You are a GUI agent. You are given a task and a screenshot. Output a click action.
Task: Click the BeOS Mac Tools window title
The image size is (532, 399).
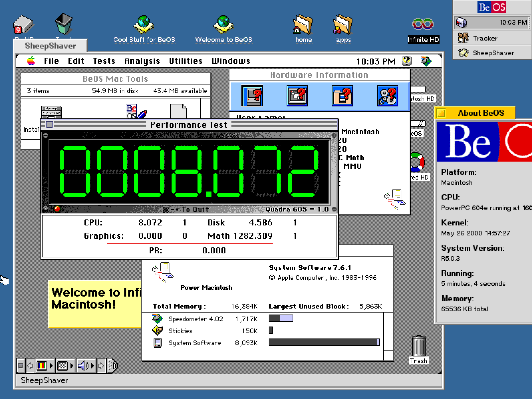point(115,79)
